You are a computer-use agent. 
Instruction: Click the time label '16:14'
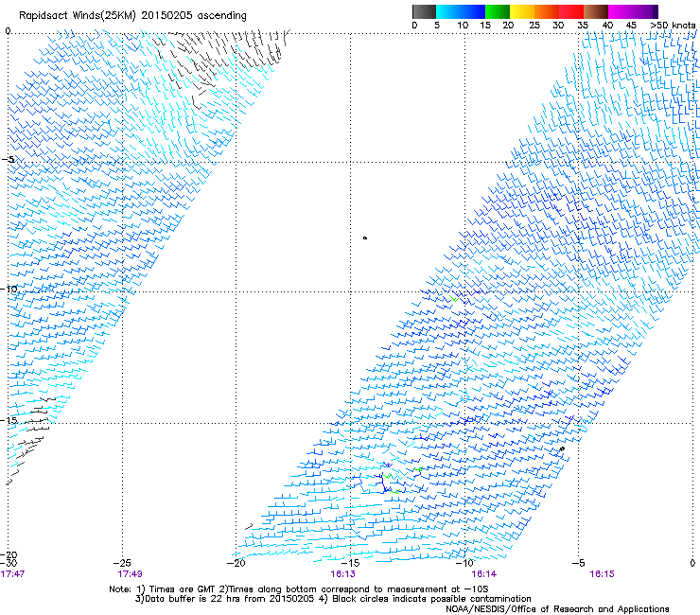tap(484, 574)
